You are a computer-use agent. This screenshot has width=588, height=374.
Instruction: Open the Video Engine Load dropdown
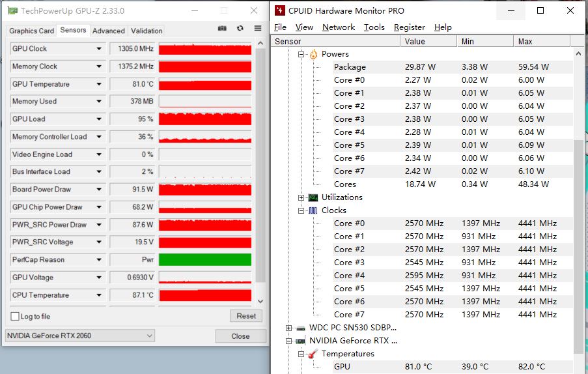coord(99,154)
